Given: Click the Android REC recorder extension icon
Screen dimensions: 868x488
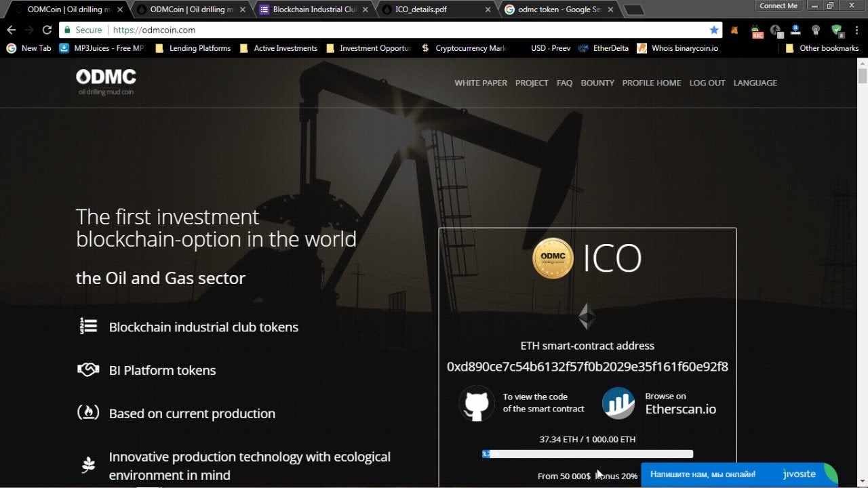Looking at the screenshot, I should [757, 30].
